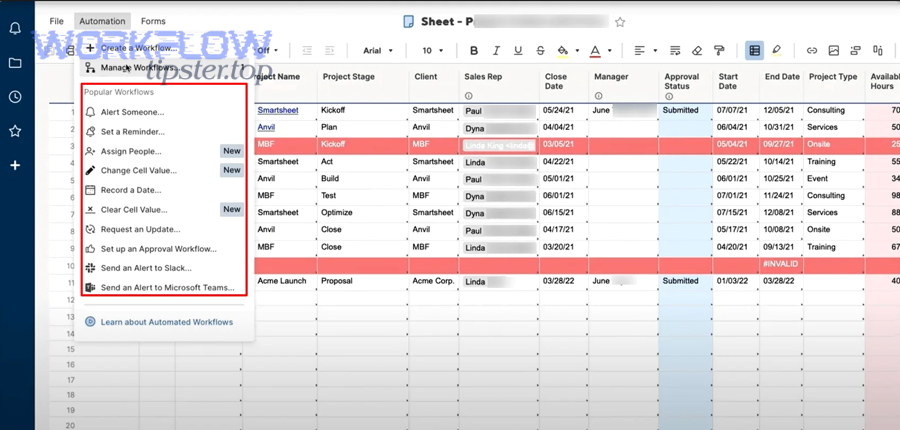Open the text color dropdown arrow
This screenshot has width=900, height=430.
(609, 51)
